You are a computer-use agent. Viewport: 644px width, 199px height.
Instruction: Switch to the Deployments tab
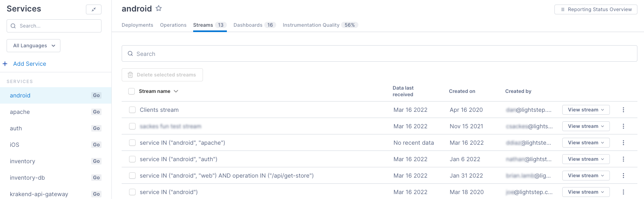[x=137, y=25]
